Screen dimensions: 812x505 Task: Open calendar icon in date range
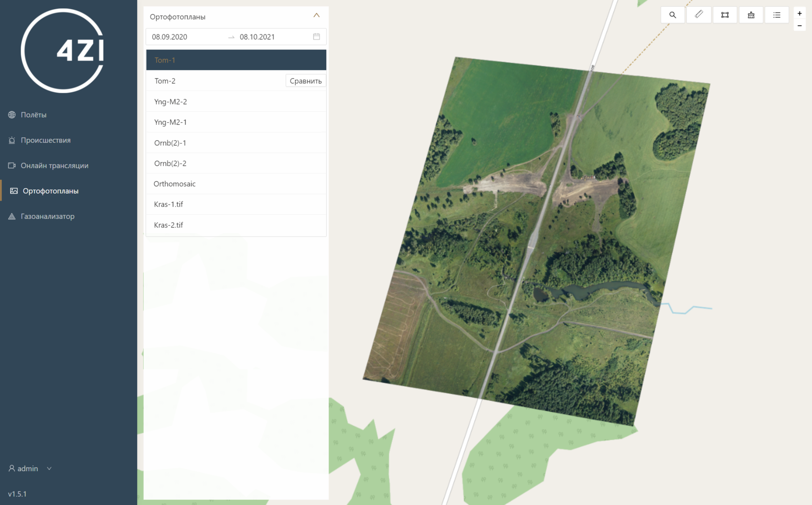[x=317, y=37]
